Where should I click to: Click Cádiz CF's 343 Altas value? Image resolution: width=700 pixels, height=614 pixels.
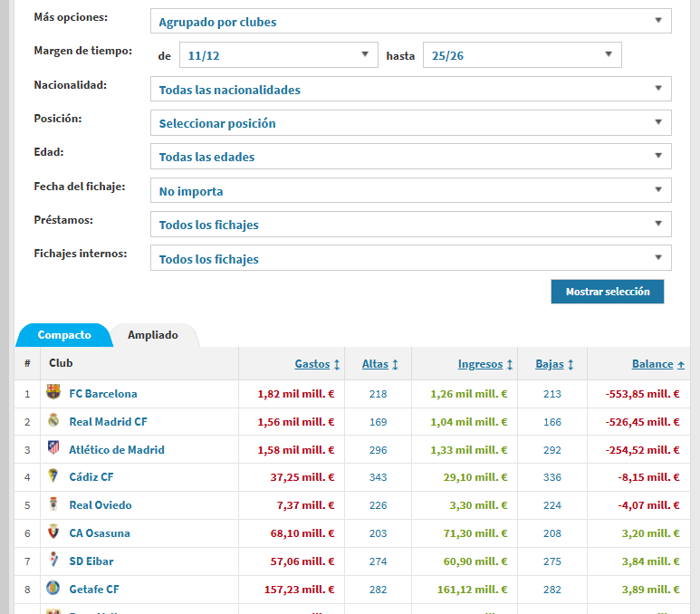tap(379, 477)
